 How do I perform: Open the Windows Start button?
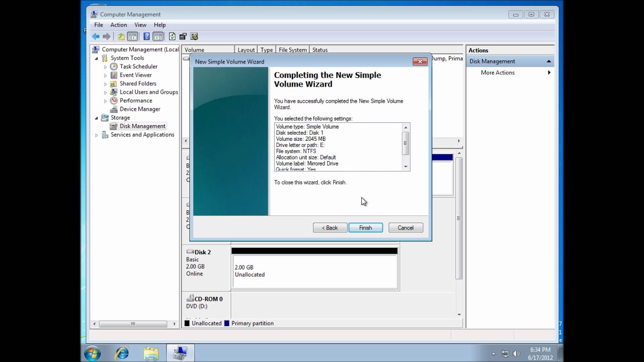pyautogui.click(x=93, y=353)
